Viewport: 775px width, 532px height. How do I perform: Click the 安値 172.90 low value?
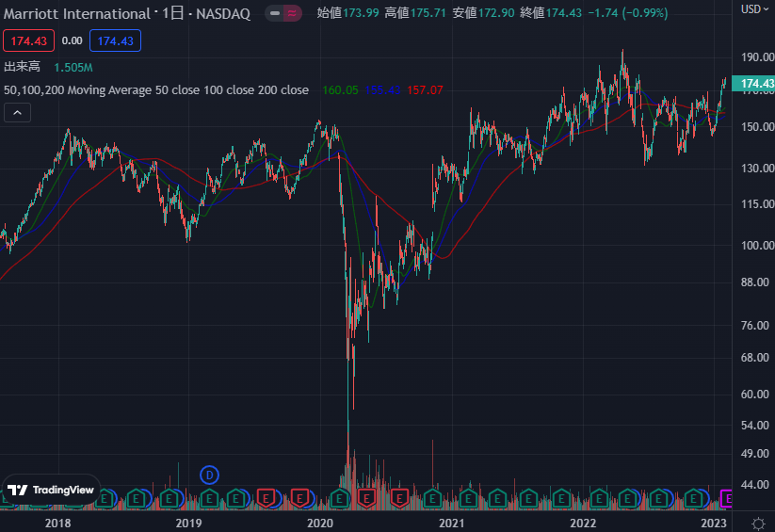(x=483, y=13)
